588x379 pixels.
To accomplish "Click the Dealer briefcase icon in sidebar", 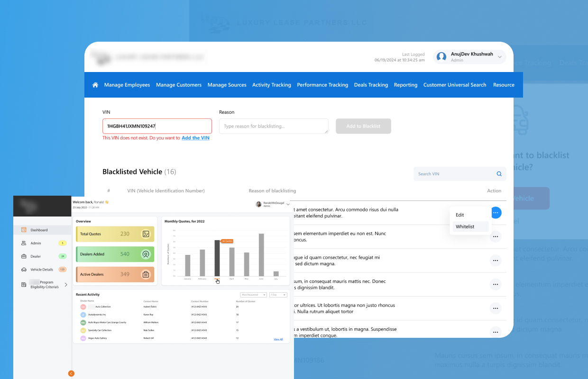I will click(x=24, y=256).
